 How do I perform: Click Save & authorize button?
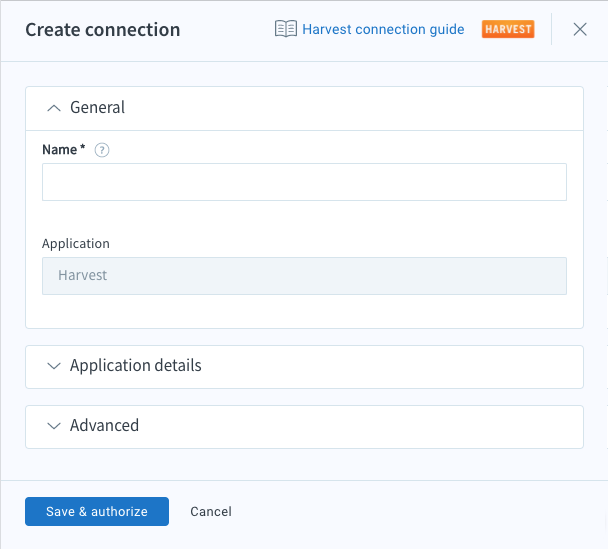(x=97, y=511)
